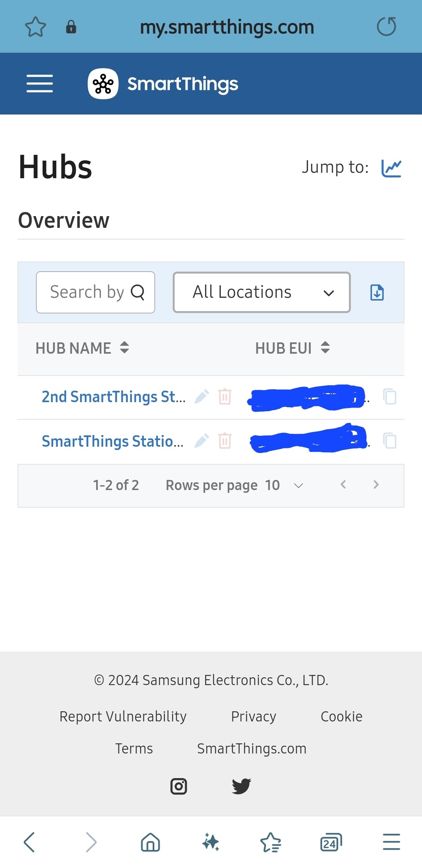Delete the 2nd SmartThings Station hub
Viewport: 422px width, 868px height.
225,397
